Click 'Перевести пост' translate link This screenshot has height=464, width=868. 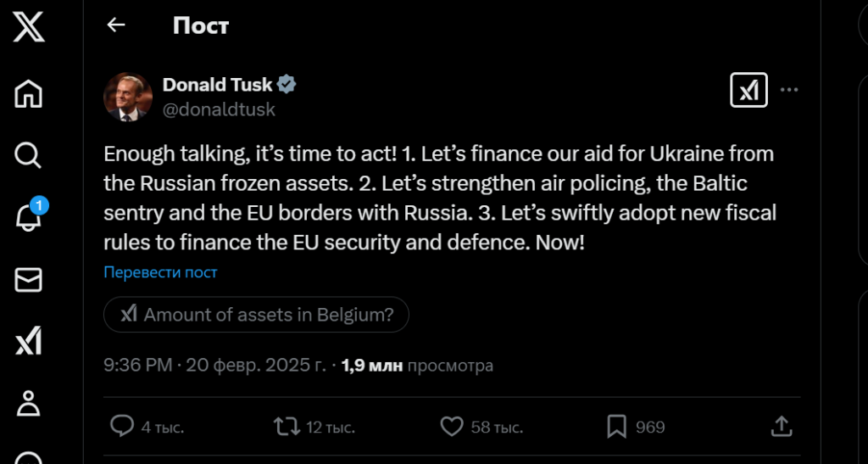(x=160, y=272)
